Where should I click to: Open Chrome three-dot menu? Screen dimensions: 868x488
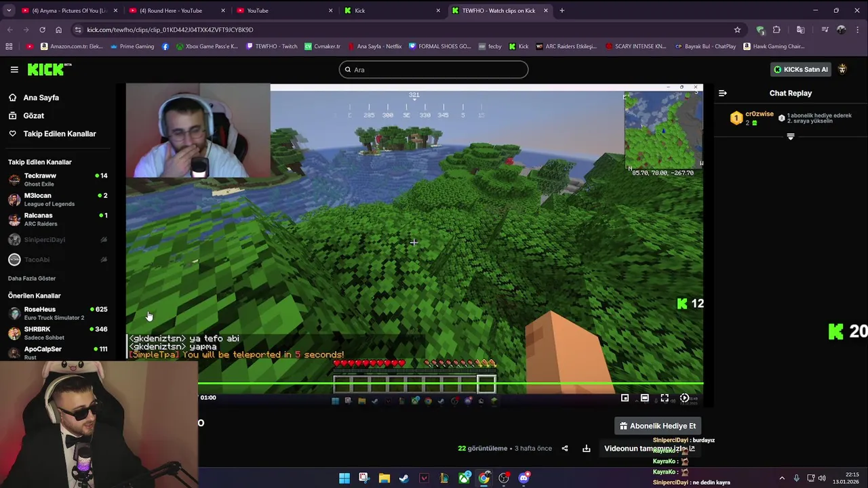(x=858, y=30)
